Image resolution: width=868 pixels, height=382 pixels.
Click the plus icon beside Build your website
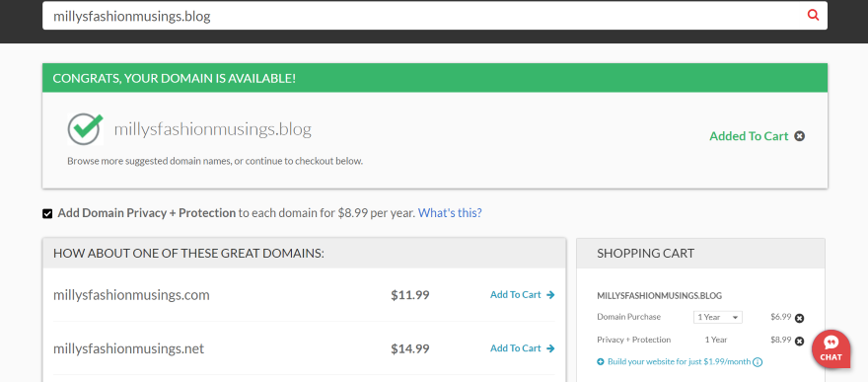click(x=601, y=362)
